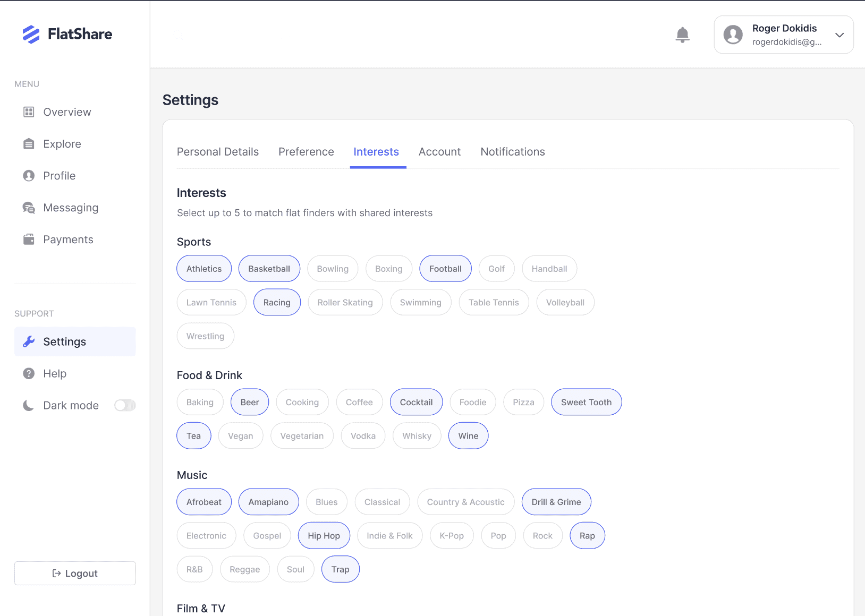Click the Payments wallet icon
The image size is (865, 616).
pos(29,239)
